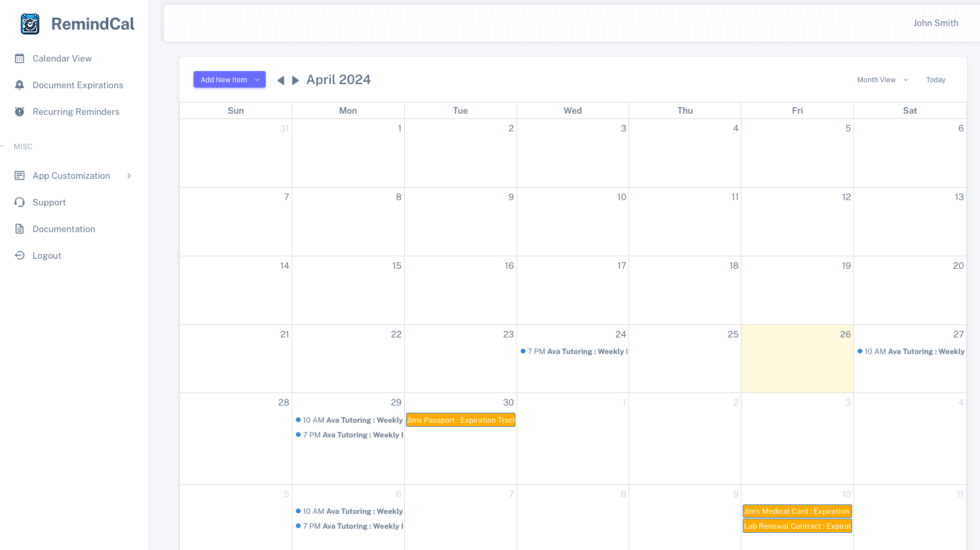Select the orange Jim's Medical Card event
This screenshot has height=550, width=980.
(797, 511)
